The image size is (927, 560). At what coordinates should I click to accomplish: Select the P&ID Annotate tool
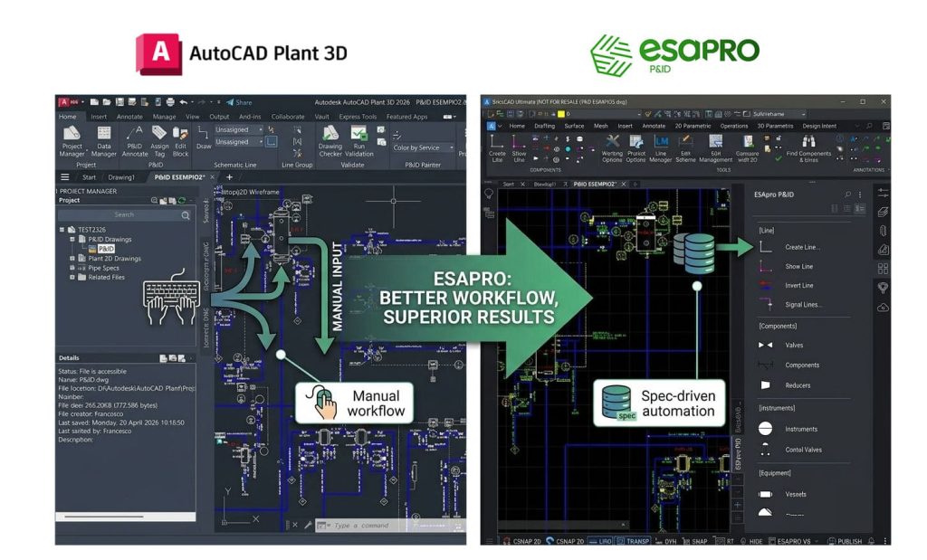tap(135, 142)
